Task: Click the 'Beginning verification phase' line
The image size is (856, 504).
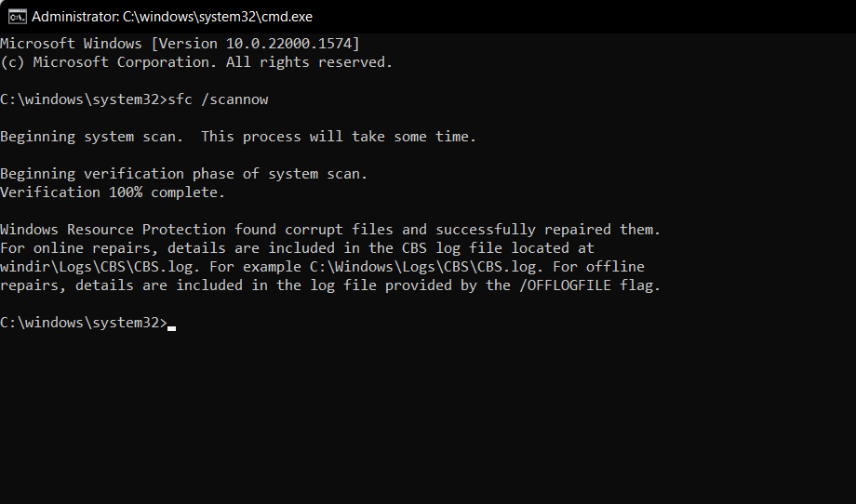Action: tap(183, 174)
